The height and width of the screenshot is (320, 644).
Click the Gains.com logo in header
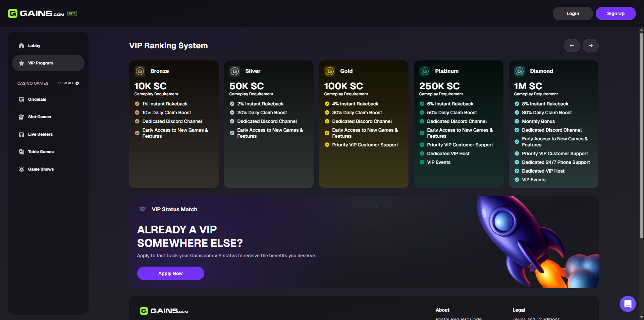tap(36, 13)
